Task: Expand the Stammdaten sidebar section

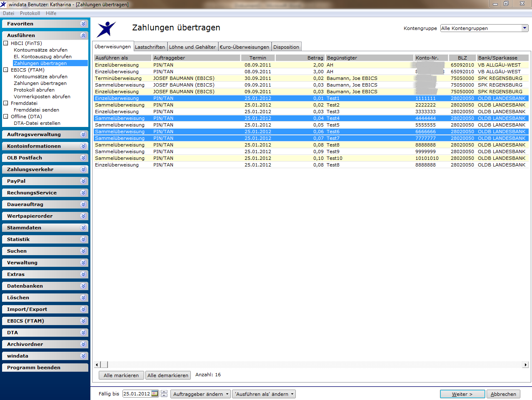Action: pos(45,228)
